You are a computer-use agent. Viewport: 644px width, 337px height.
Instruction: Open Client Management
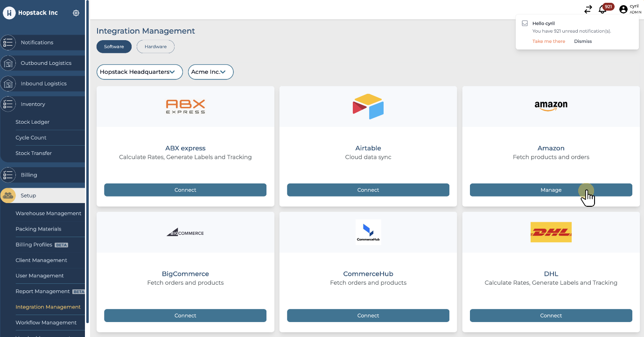tap(42, 260)
